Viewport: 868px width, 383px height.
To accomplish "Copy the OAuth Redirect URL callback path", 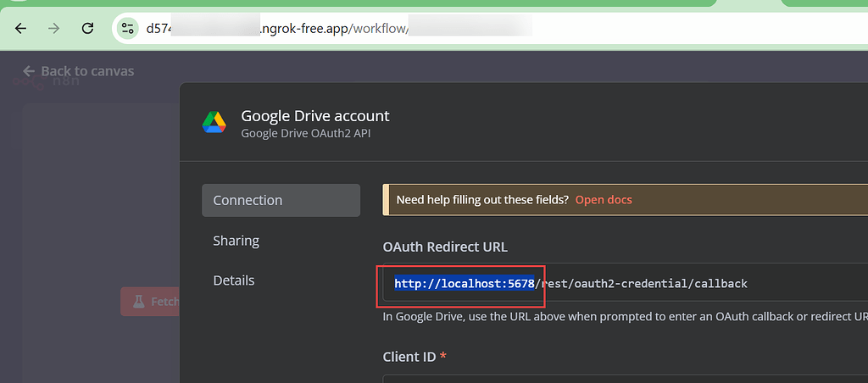I will coord(641,284).
